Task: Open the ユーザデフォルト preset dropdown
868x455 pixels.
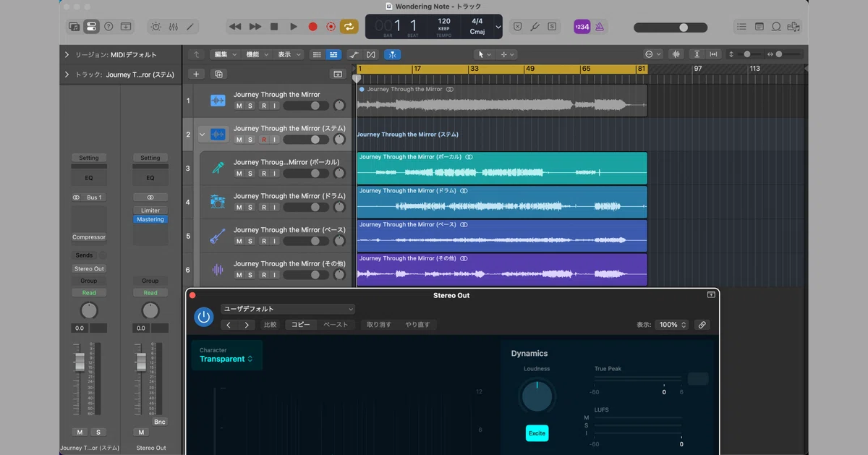Action: click(x=288, y=309)
